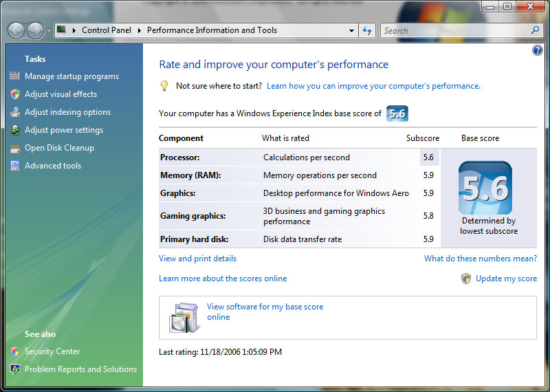Click the Forward arrow navigation button
This screenshot has width=550, height=392.
click(35, 30)
